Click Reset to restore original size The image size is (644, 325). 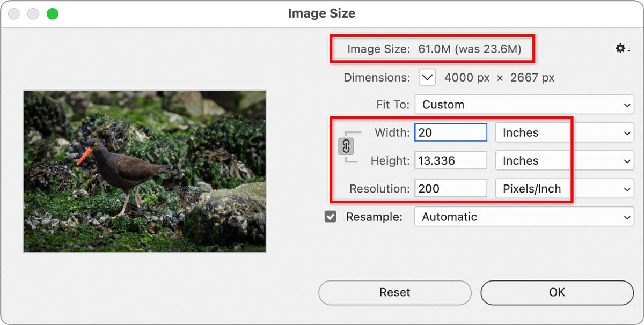(x=394, y=292)
